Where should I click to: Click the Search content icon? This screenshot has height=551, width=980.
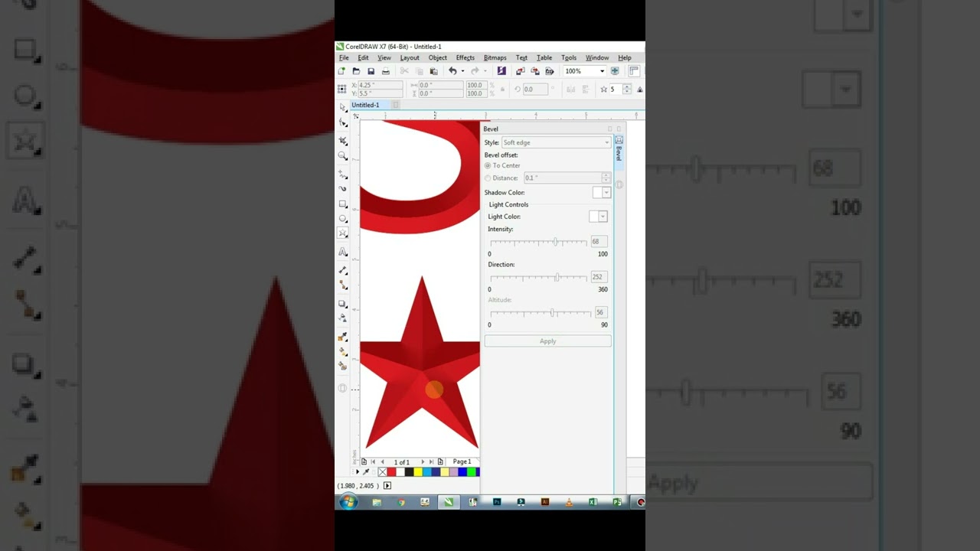click(501, 71)
